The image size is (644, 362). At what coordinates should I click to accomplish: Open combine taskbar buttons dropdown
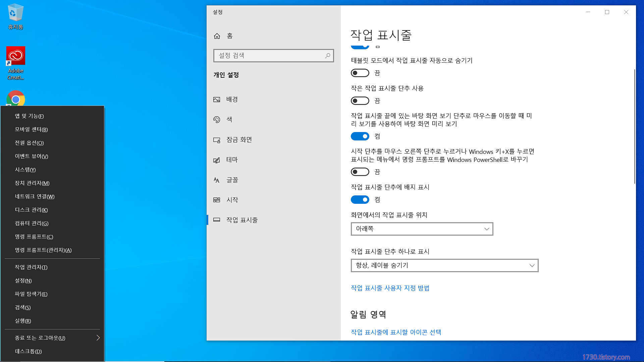pyautogui.click(x=444, y=265)
